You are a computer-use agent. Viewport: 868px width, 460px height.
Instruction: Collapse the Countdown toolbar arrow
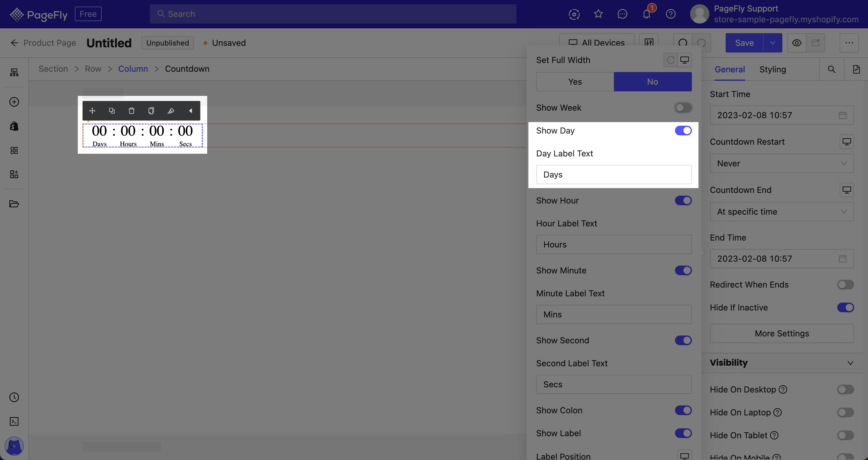[190, 111]
